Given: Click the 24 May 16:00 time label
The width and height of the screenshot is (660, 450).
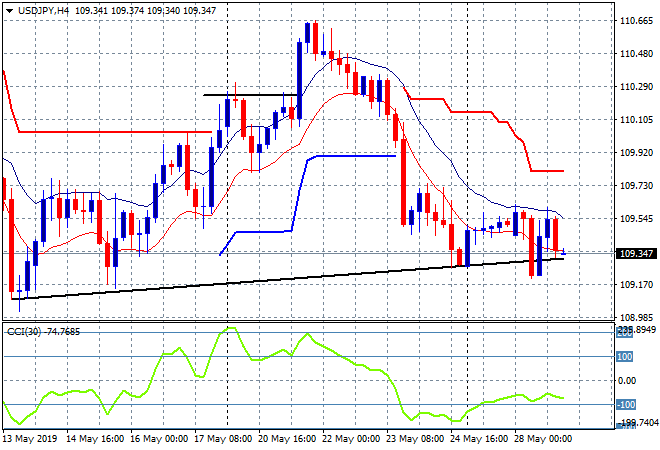Looking at the screenshot, I should [479, 439].
